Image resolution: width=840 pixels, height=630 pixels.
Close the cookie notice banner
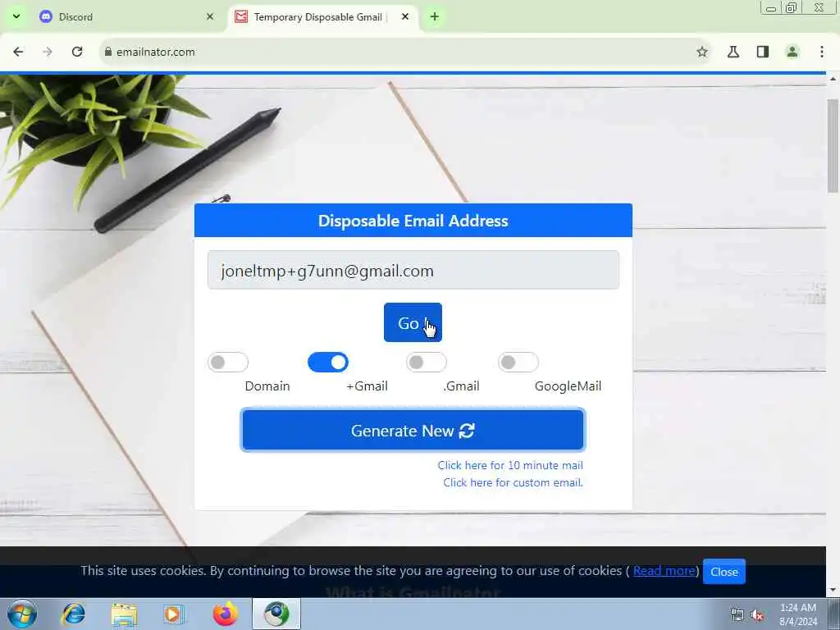click(x=724, y=572)
